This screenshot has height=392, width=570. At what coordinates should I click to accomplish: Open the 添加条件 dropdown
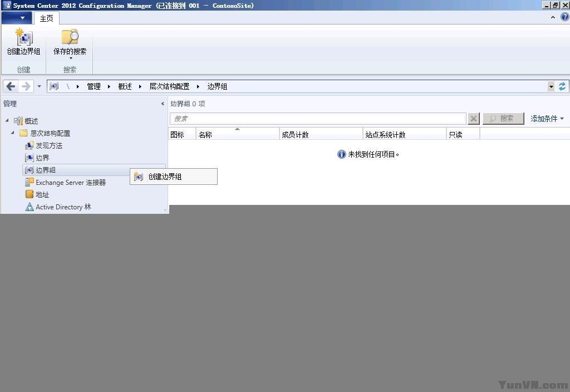tap(547, 119)
